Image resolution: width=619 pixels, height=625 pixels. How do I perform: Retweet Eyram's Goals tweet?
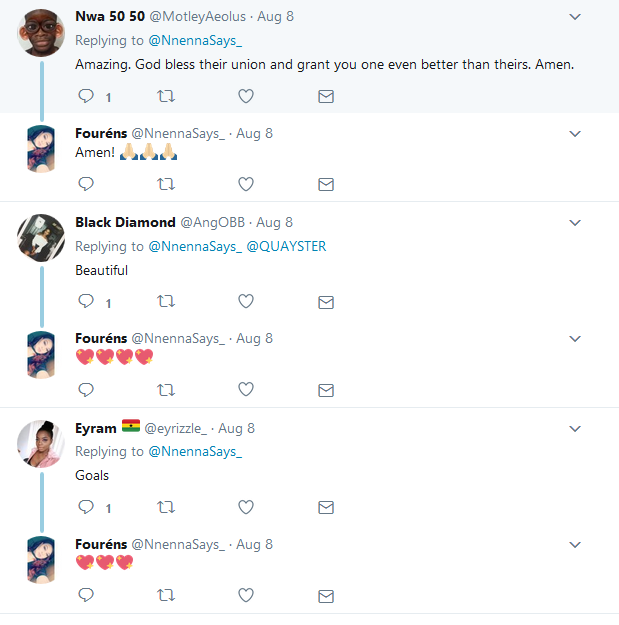166,508
